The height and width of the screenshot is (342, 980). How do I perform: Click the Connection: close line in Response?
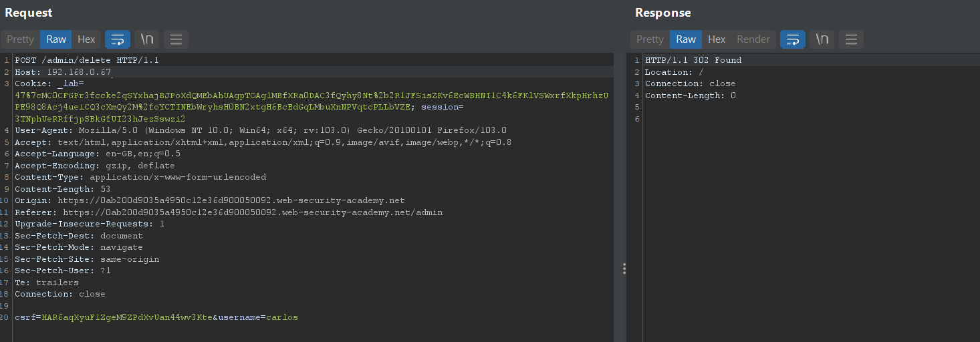pyautogui.click(x=691, y=83)
